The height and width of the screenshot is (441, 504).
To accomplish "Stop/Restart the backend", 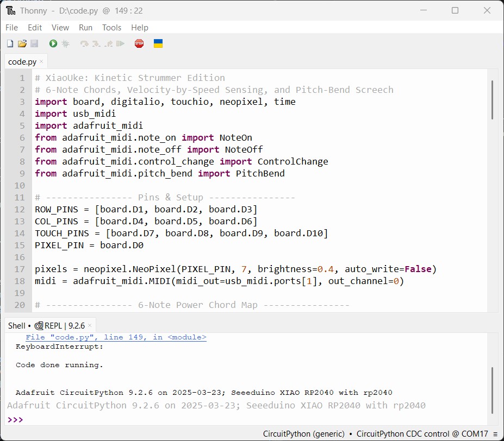I will tap(139, 43).
